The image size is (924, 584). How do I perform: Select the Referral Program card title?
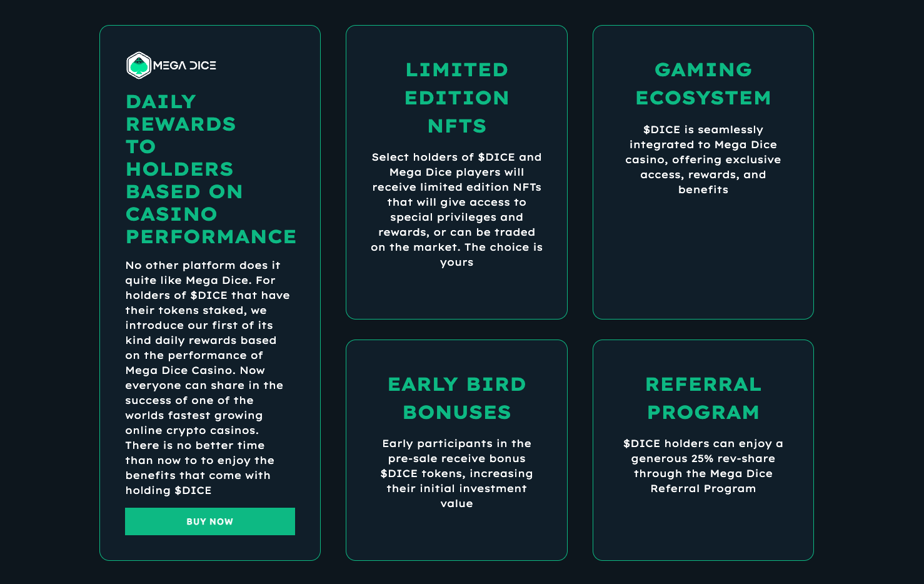(703, 398)
